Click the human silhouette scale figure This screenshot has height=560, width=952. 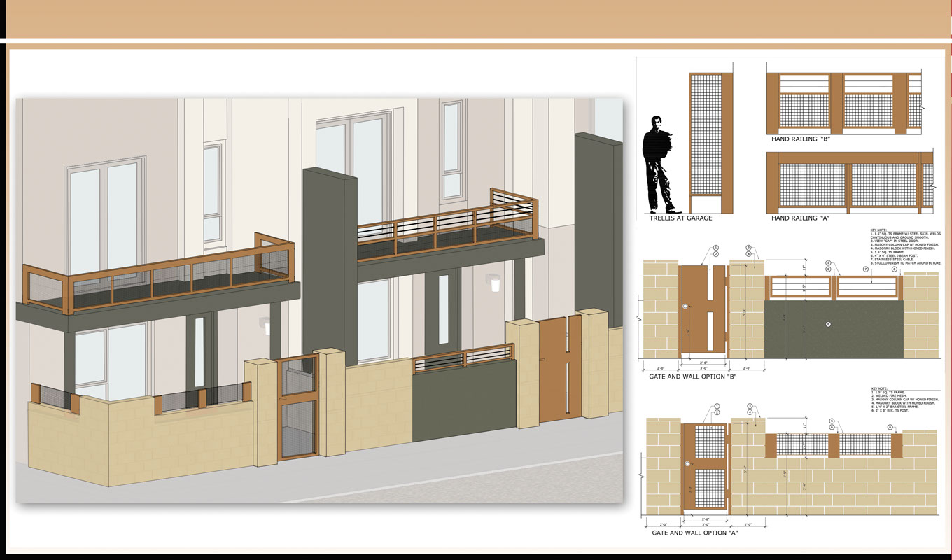(659, 164)
